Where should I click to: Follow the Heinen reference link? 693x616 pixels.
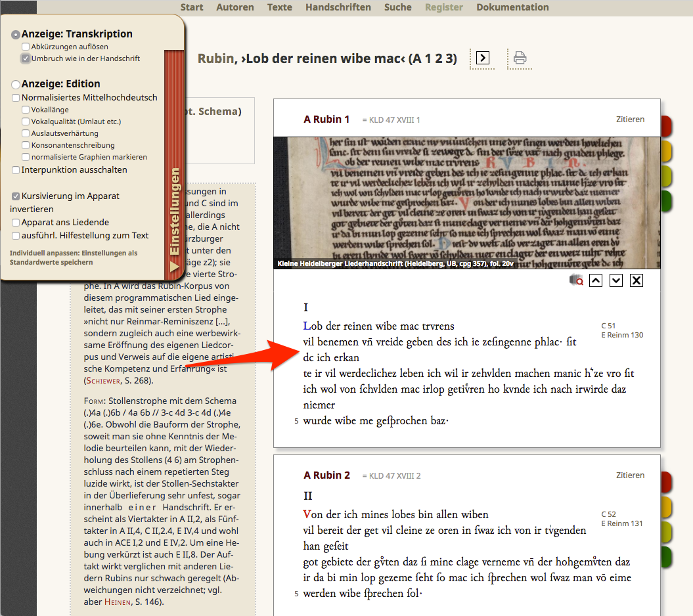point(118,602)
